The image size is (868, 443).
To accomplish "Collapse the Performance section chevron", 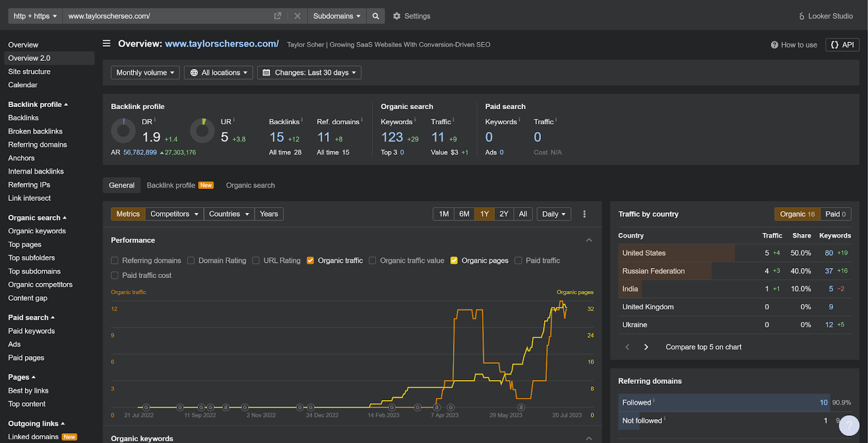I will click(x=589, y=240).
